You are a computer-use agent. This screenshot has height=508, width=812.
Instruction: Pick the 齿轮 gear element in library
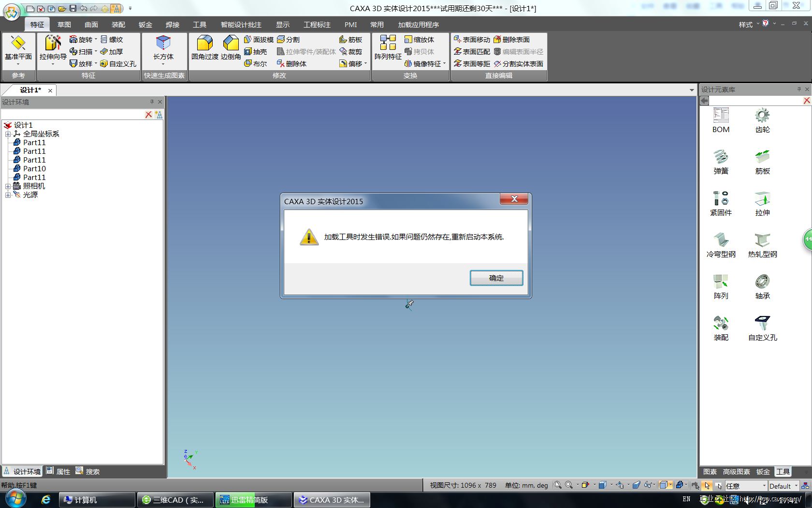click(x=762, y=120)
